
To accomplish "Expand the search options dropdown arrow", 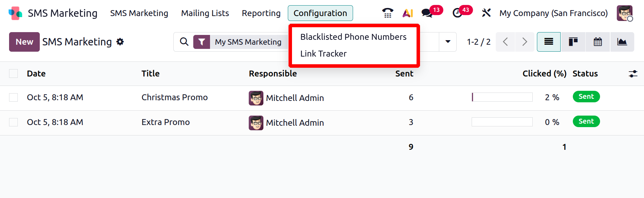I will pyautogui.click(x=448, y=42).
